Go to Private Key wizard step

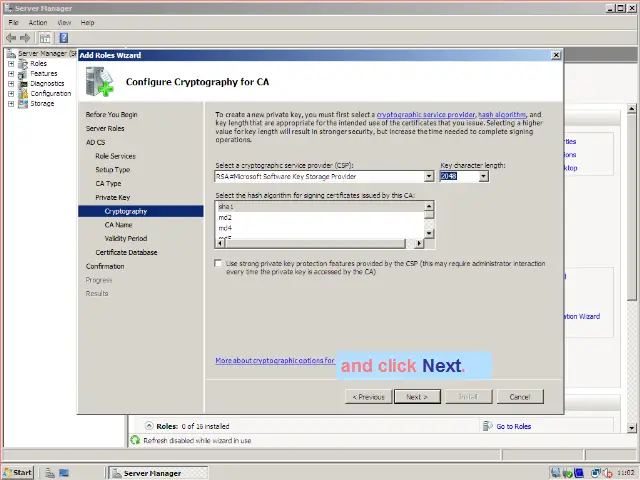[x=113, y=198]
